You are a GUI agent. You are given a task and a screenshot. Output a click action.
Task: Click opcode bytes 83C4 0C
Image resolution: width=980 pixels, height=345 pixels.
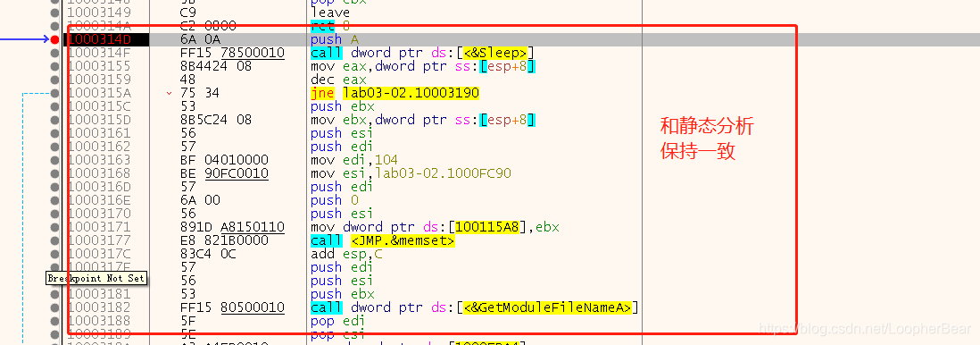207,254
